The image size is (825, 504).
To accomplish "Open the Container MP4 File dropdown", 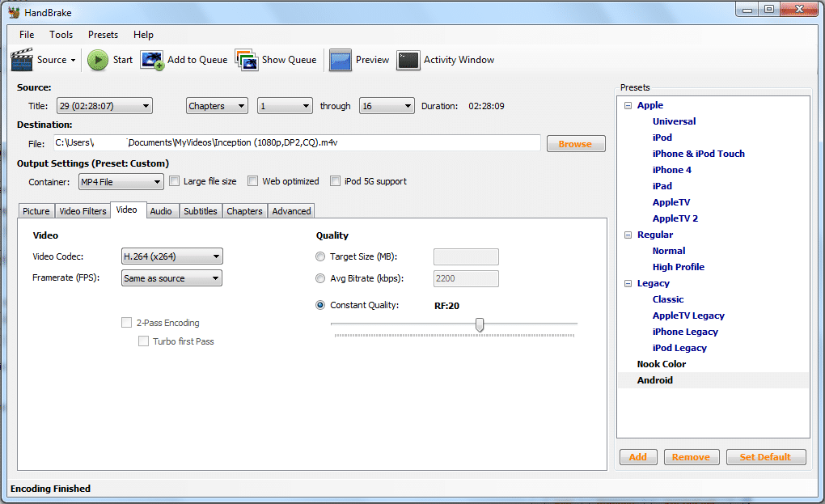I will [x=121, y=182].
